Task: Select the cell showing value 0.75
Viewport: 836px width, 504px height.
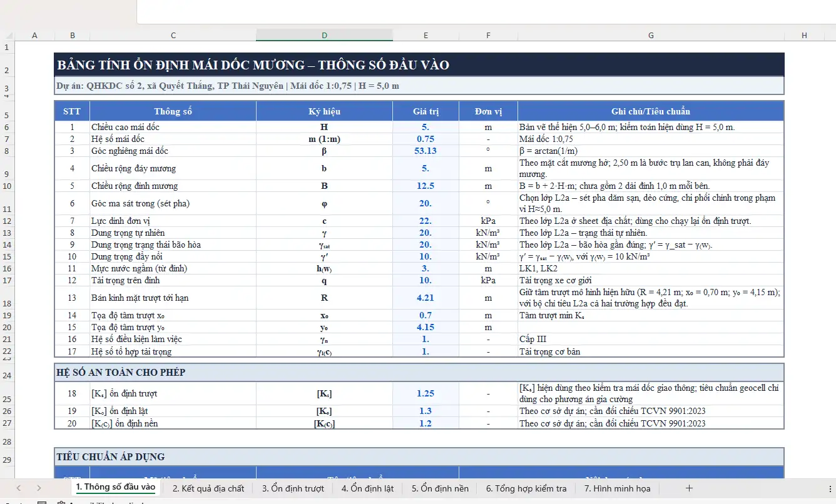Action: point(426,138)
